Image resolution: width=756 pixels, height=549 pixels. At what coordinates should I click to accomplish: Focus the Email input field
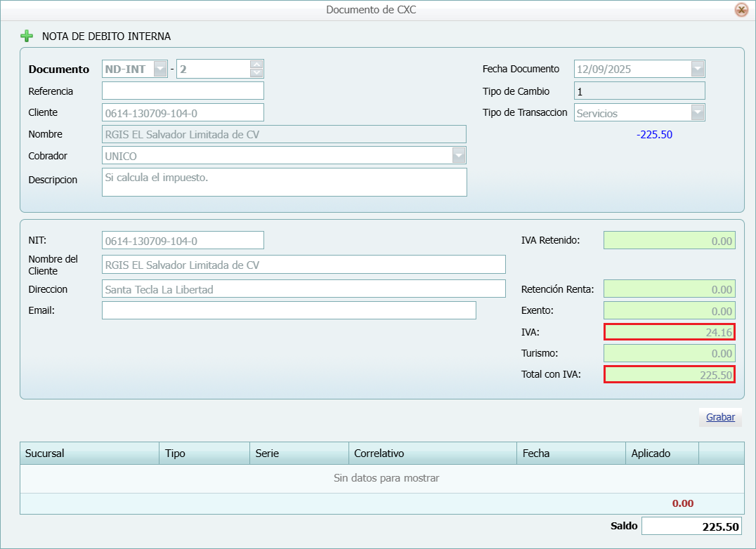(288, 310)
